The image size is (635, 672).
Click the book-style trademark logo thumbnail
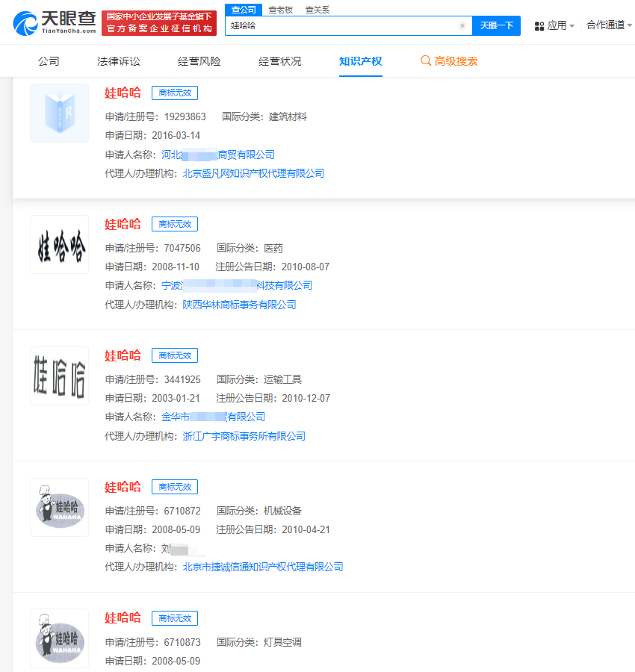click(x=59, y=113)
